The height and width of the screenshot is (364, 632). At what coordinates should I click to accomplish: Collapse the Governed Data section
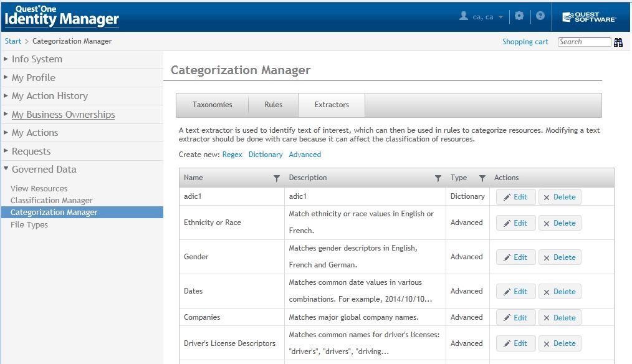click(44, 170)
